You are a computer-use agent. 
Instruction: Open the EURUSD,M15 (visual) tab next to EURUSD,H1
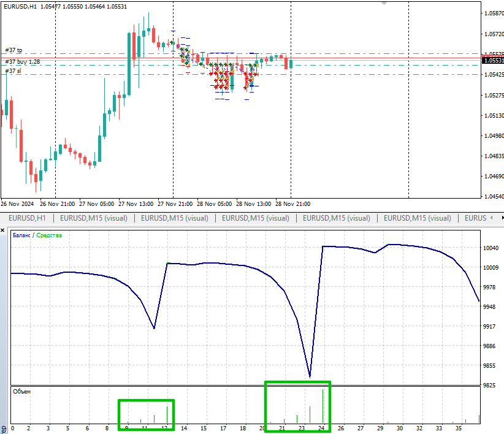(x=94, y=218)
